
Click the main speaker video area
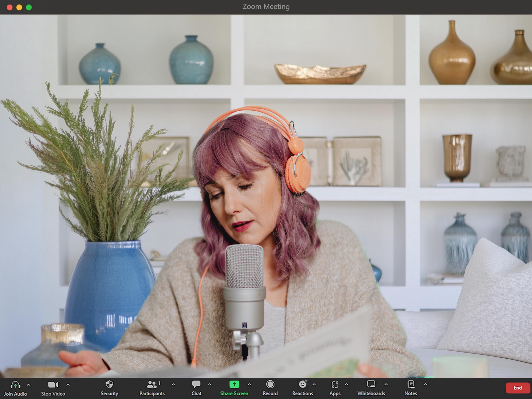pos(266,196)
